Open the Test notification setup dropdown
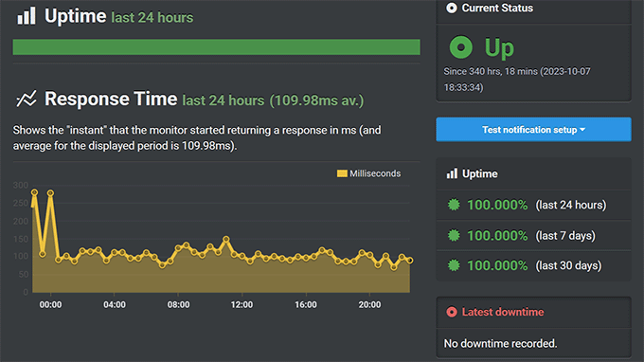Screen dimensions: 644x362 point(533,130)
